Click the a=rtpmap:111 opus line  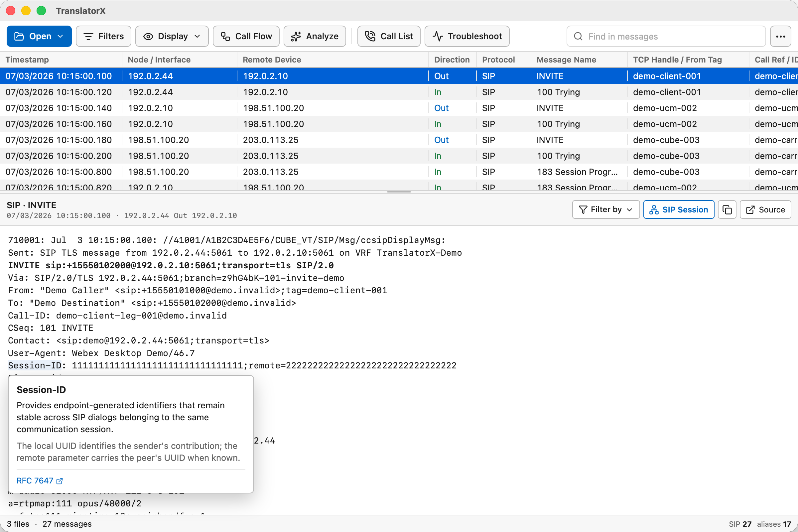coord(74,503)
